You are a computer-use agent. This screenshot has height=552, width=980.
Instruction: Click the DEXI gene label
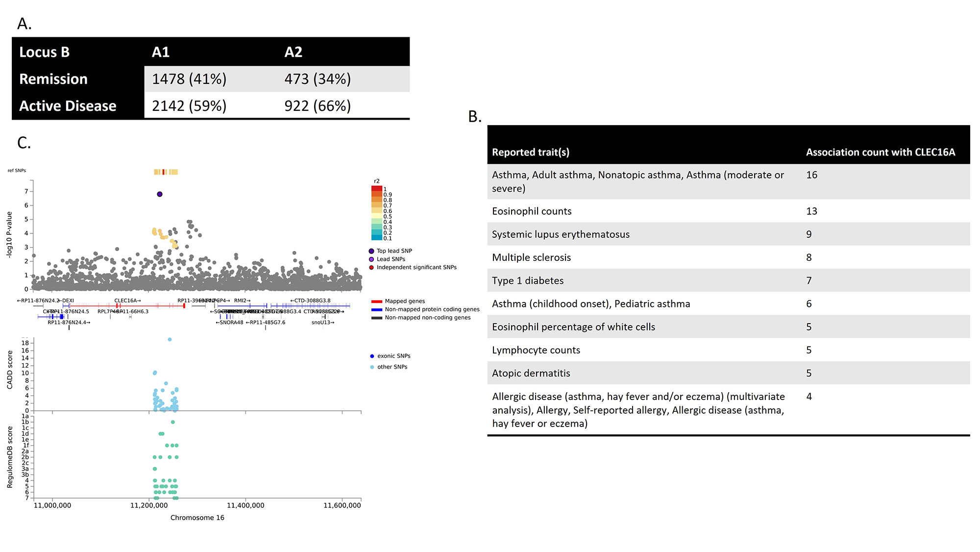coord(67,301)
